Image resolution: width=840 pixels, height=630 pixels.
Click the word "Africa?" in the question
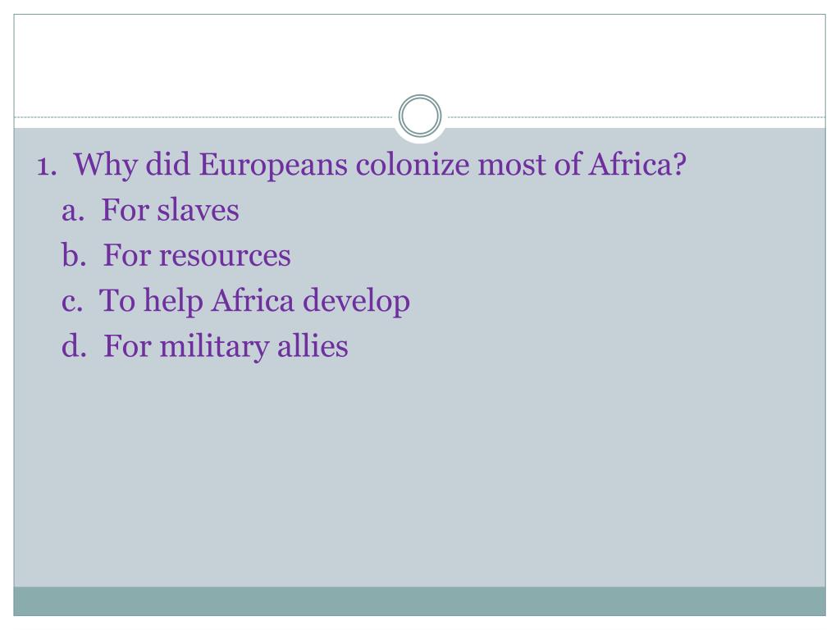tap(637, 164)
